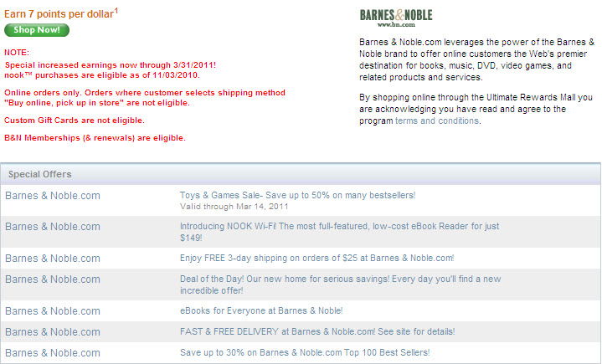Open the terms and conditions link
602x364 pixels.
[437, 120]
